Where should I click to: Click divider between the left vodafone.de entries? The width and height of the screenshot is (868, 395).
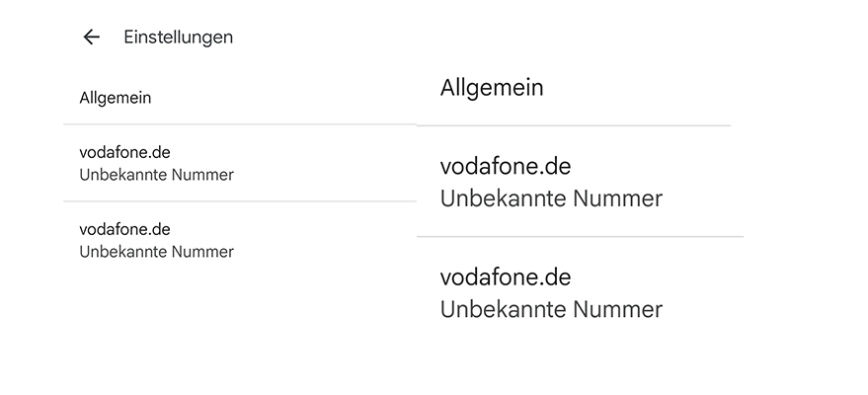(239, 201)
